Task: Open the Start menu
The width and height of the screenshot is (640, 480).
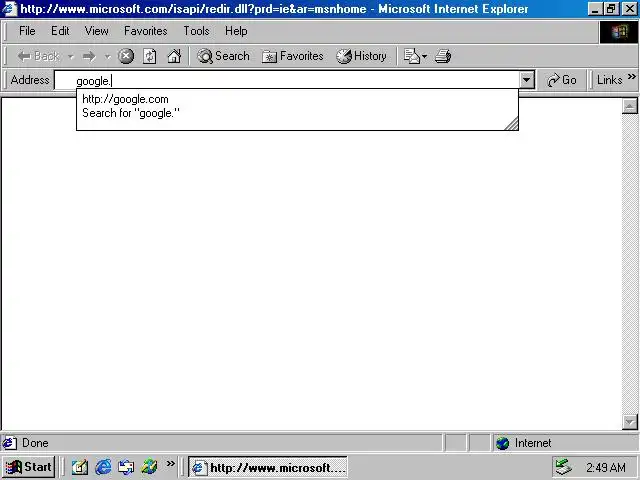Action: tap(29, 467)
